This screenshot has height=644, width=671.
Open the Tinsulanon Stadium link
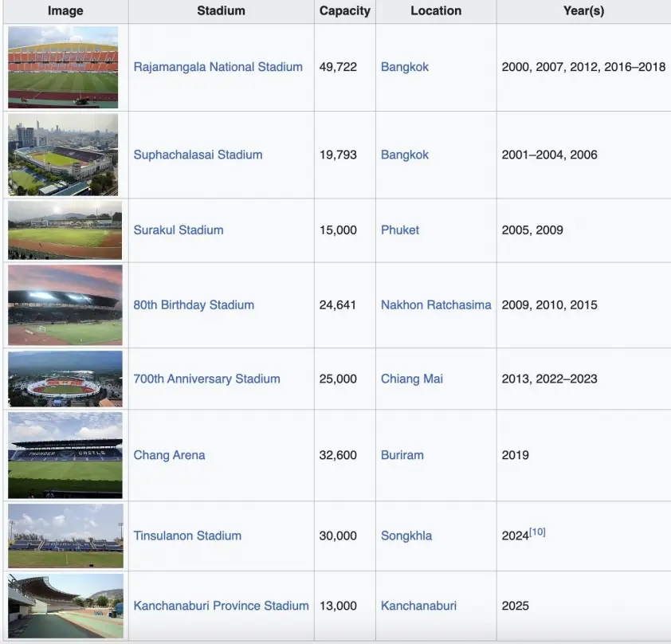187,536
